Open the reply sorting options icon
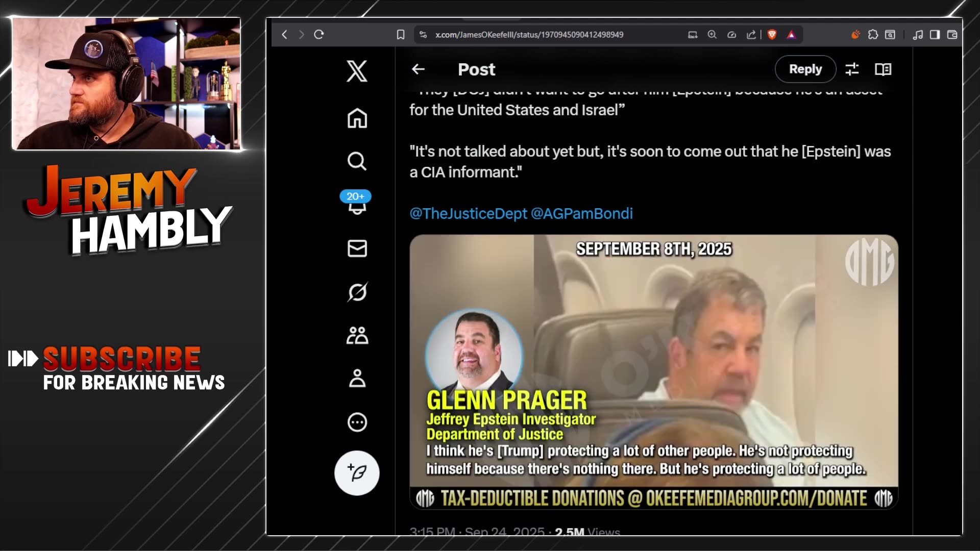Screen dimensions: 980x551 (852, 69)
